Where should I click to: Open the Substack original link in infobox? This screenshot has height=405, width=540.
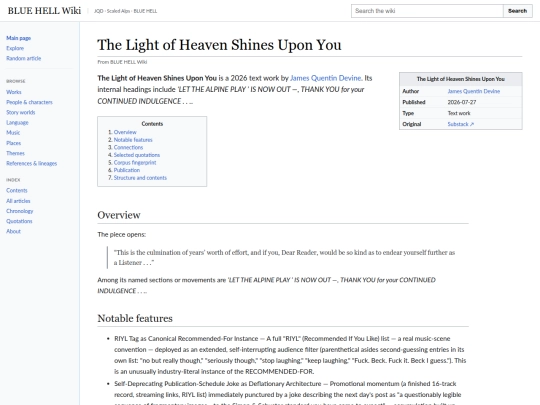(460, 124)
